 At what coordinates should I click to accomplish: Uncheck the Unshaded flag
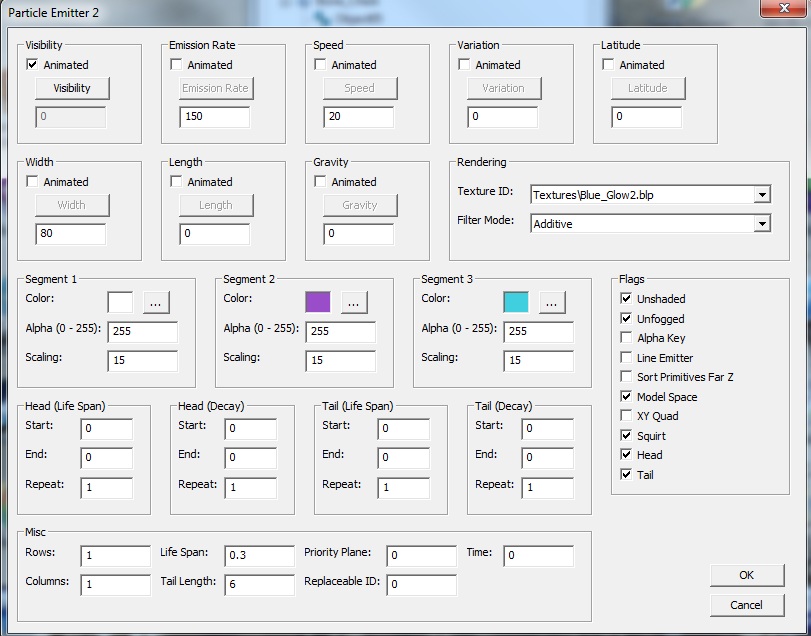(x=626, y=298)
